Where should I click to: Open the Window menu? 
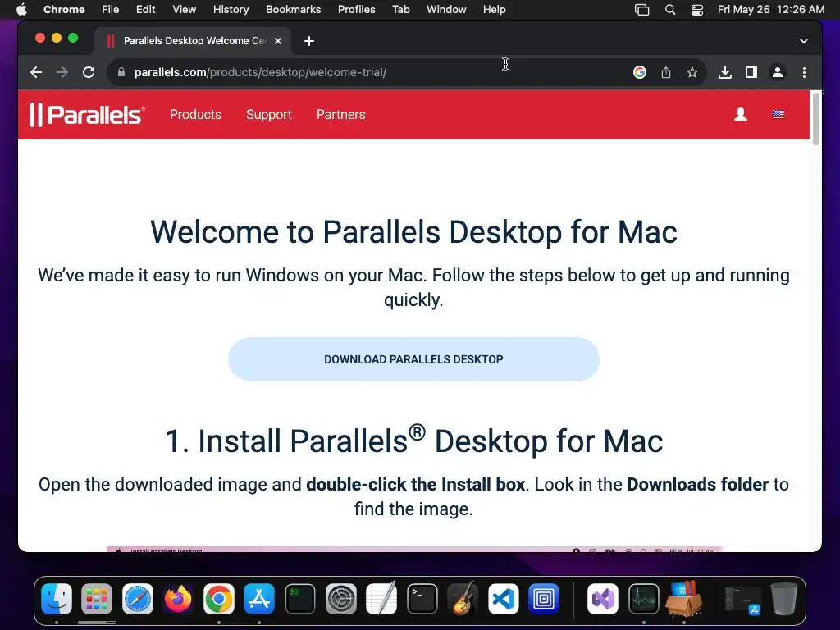pos(446,9)
